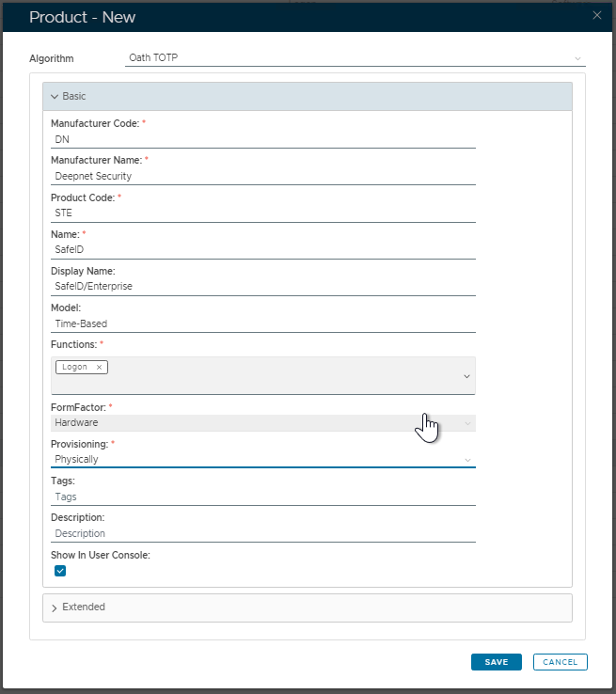Click the Product Code field
616x694 pixels.
click(x=263, y=213)
